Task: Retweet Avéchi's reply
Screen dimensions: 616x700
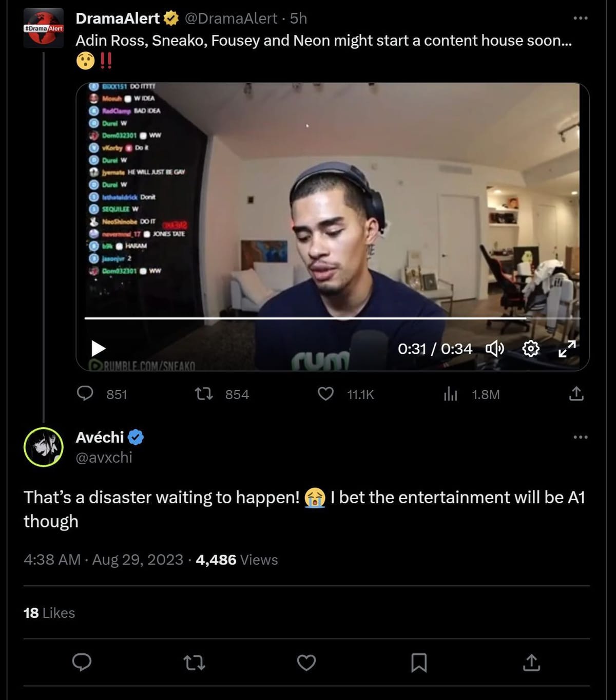Action: point(195,663)
